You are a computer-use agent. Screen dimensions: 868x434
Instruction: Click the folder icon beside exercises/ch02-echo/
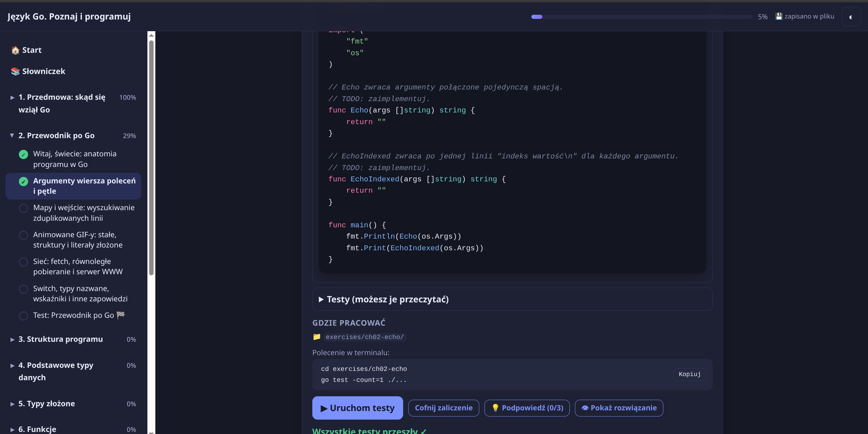[317, 337]
